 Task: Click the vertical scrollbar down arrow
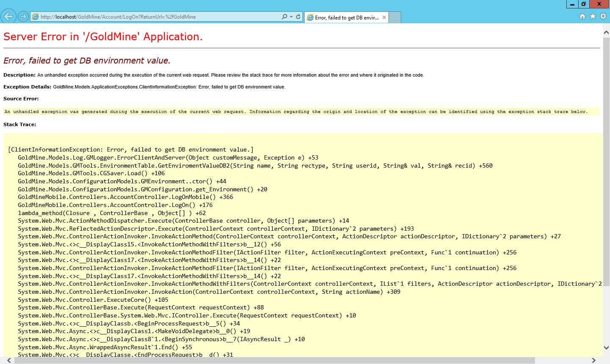tap(606, 347)
